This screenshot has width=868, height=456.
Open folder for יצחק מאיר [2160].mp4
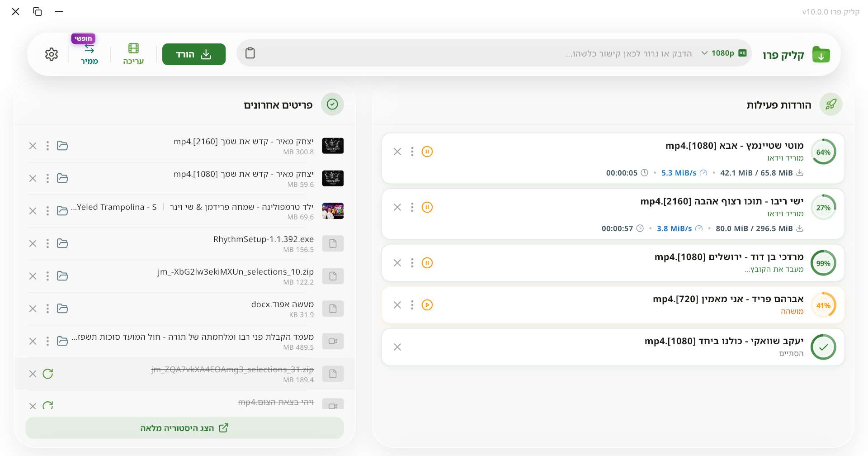point(62,146)
